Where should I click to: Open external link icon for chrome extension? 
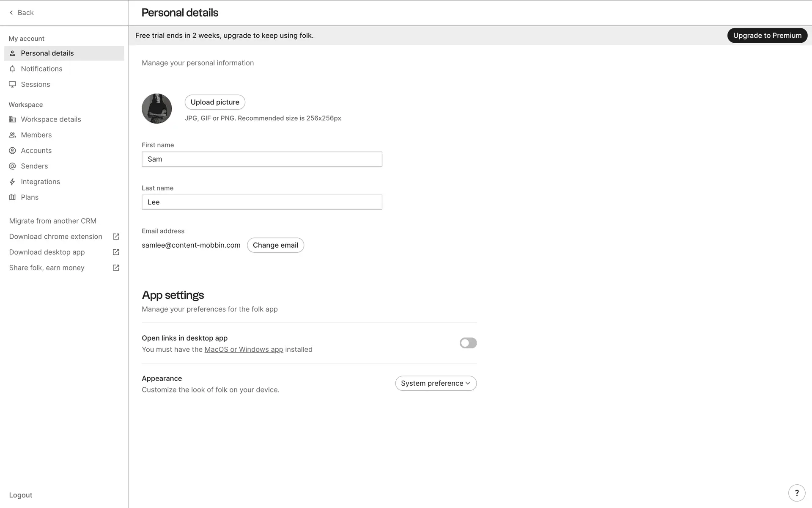(x=116, y=237)
